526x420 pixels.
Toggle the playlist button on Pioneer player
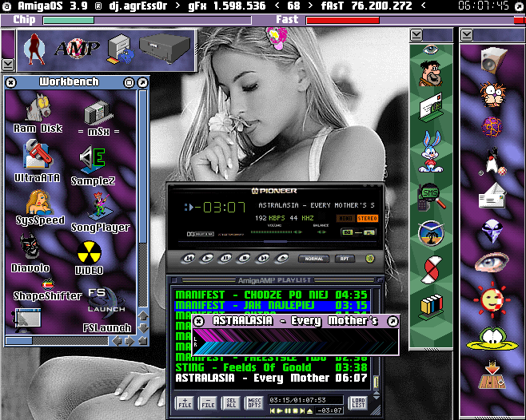pyautogui.click(x=369, y=232)
